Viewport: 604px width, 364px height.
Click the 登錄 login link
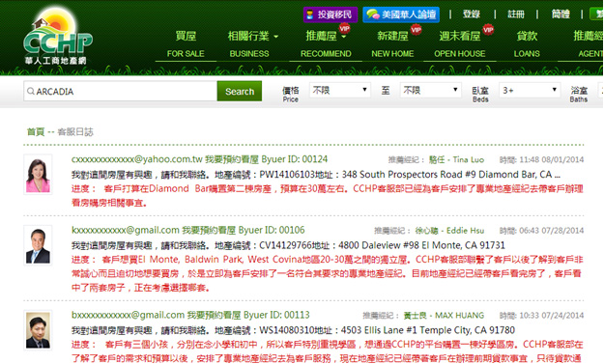(x=472, y=14)
